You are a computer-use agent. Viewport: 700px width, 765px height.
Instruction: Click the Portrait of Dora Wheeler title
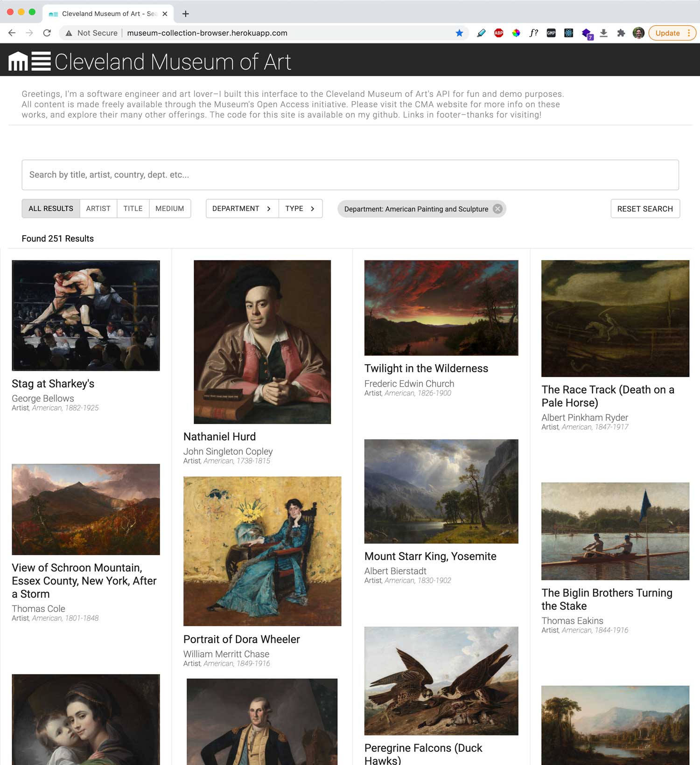(x=241, y=639)
